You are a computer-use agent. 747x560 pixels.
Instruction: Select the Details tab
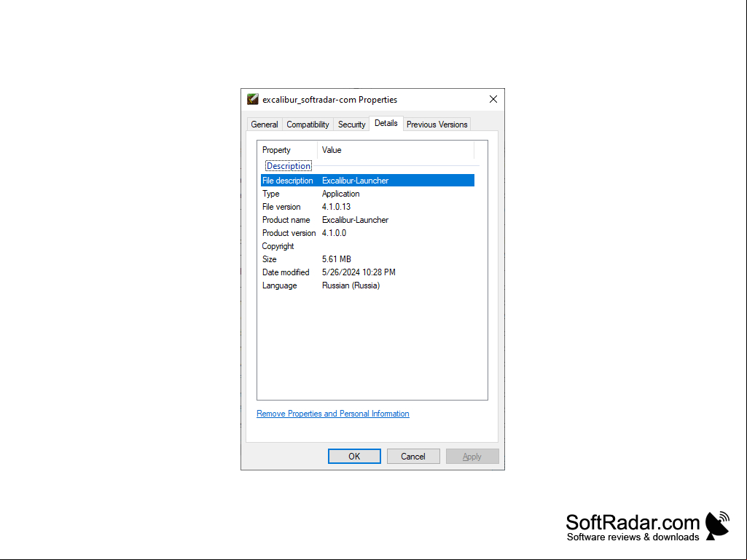[x=386, y=123]
